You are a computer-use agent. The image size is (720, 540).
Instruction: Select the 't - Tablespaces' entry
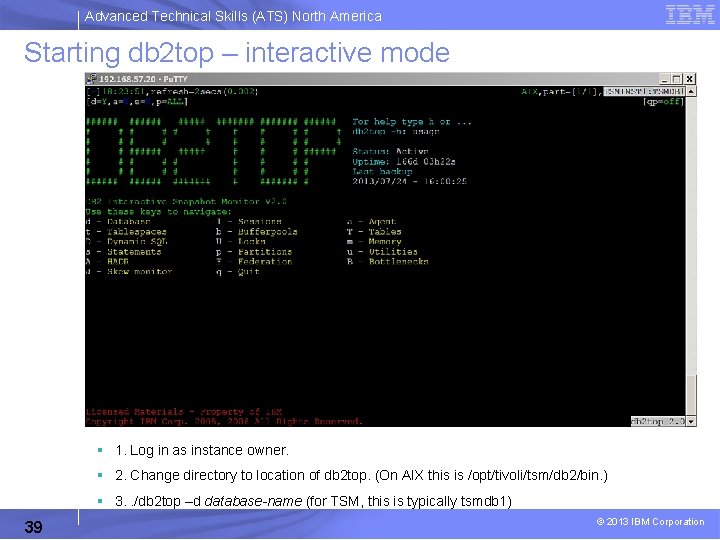click(126, 232)
